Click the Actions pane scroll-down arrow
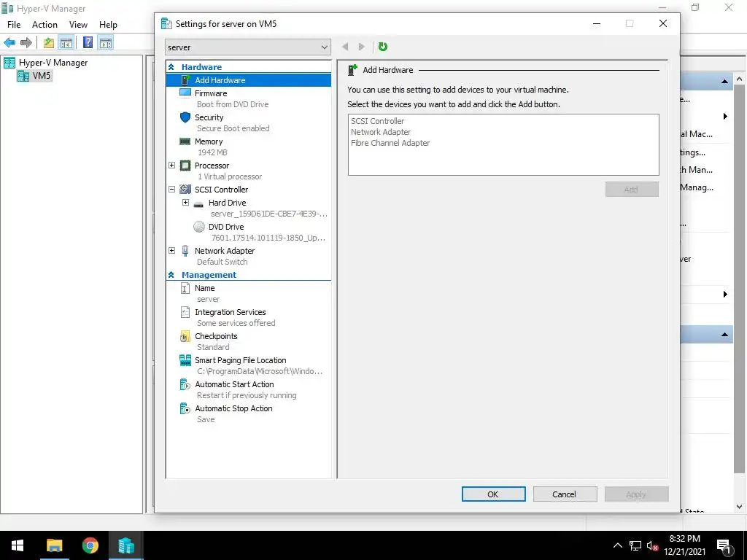The width and height of the screenshot is (747, 560). (x=740, y=507)
